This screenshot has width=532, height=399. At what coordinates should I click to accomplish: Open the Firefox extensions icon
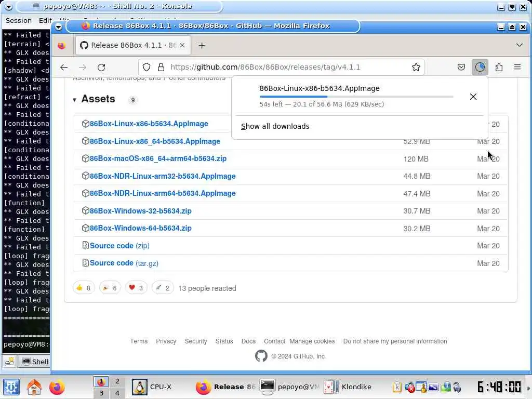(499, 67)
